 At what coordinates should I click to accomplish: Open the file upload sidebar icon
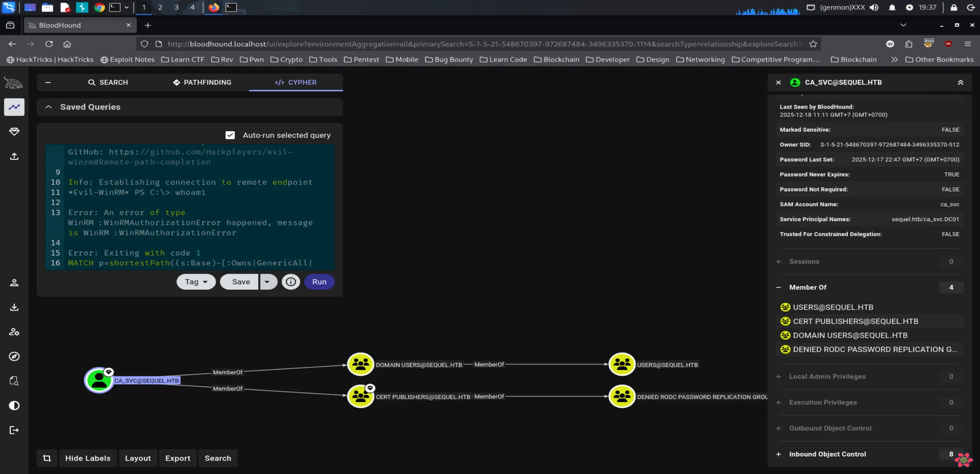[x=14, y=156]
